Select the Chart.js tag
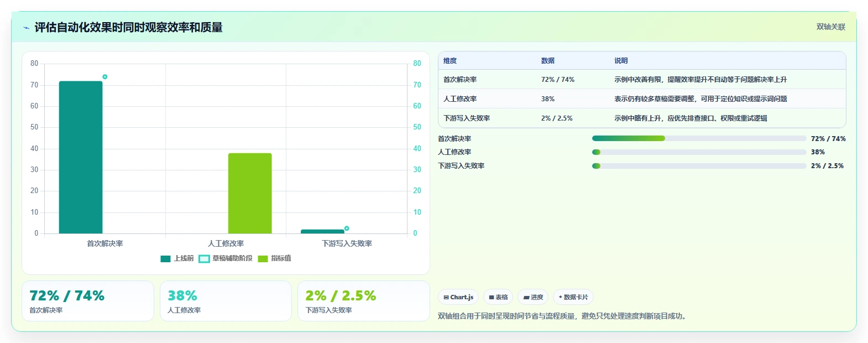868x343 pixels. pyautogui.click(x=458, y=297)
